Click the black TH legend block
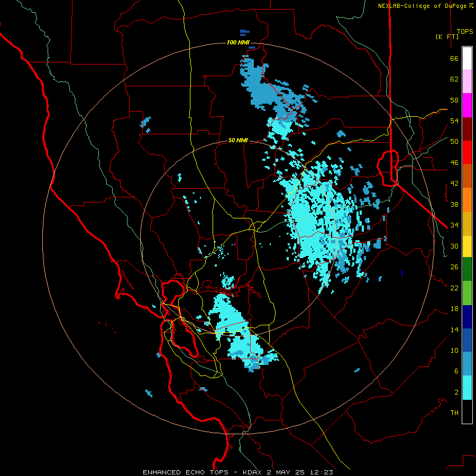Image resolution: width=476 pixels, height=476 pixels. tap(467, 411)
